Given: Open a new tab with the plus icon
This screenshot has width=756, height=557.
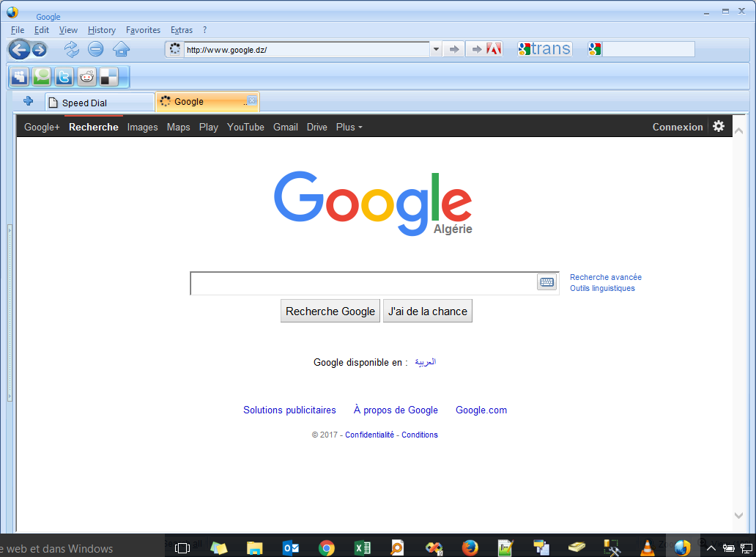Looking at the screenshot, I should (x=29, y=101).
